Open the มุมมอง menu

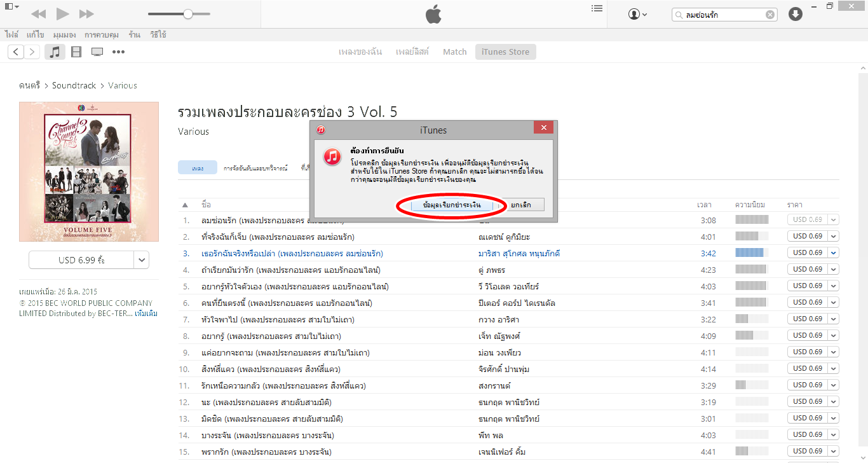coord(65,34)
